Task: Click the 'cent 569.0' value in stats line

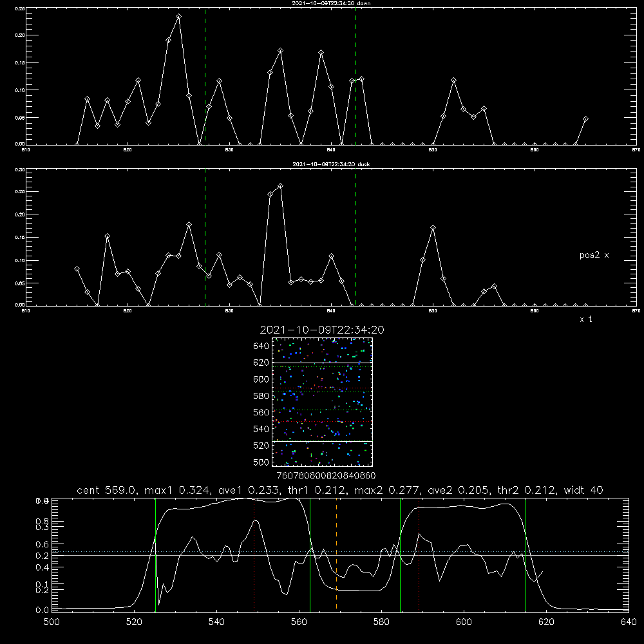Action: coord(106,490)
